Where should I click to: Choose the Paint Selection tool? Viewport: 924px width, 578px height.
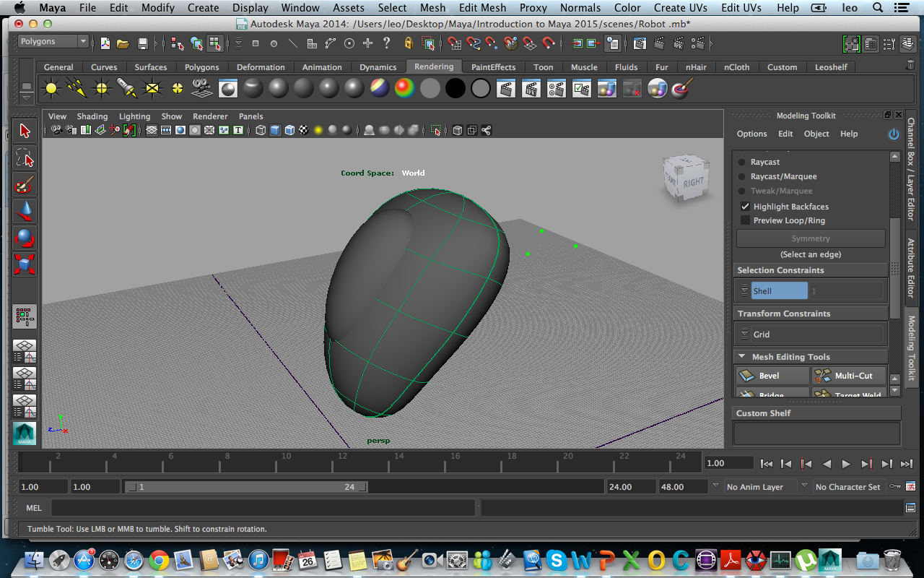[x=25, y=184]
